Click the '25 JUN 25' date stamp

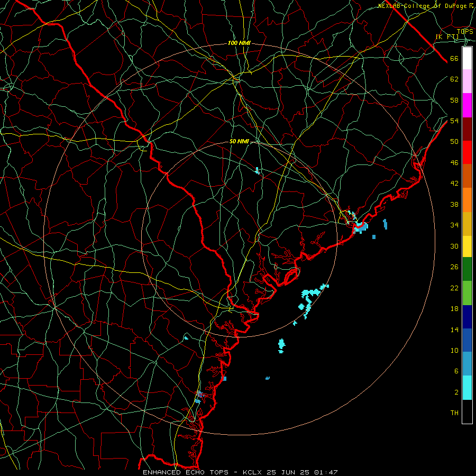288,472
